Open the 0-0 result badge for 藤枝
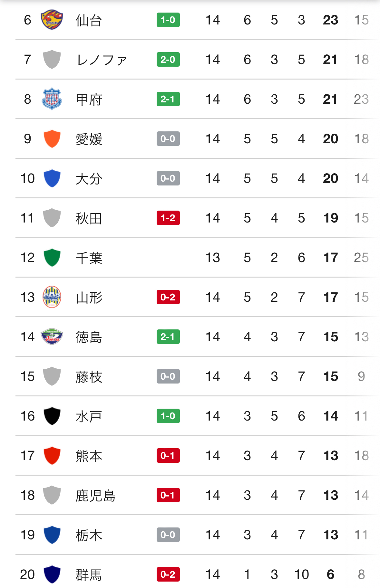 point(168,376)
